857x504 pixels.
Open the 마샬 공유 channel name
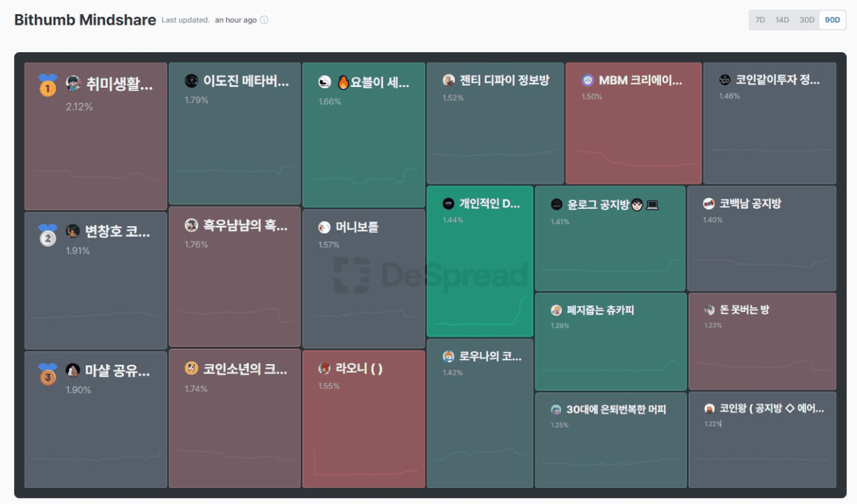point(118,370)
